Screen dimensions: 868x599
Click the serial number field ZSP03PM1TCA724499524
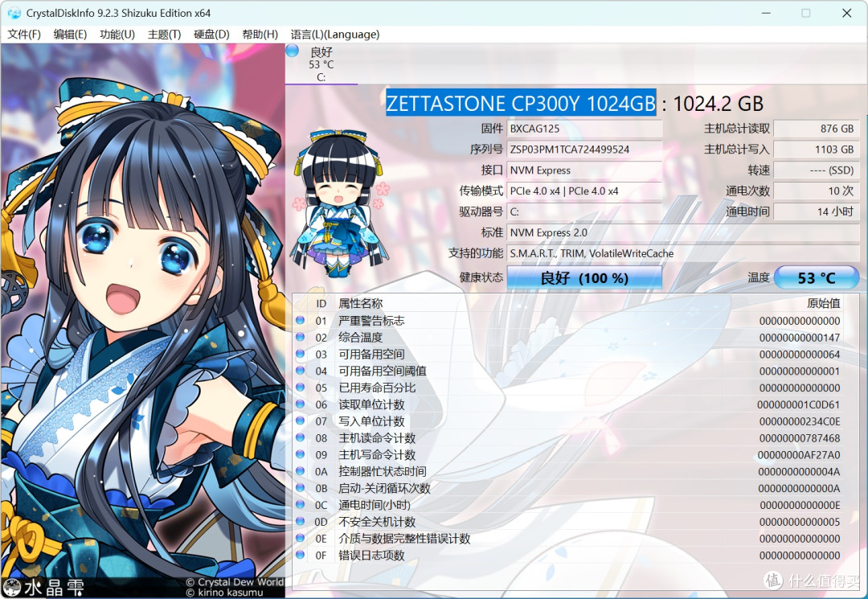(584, 150)
